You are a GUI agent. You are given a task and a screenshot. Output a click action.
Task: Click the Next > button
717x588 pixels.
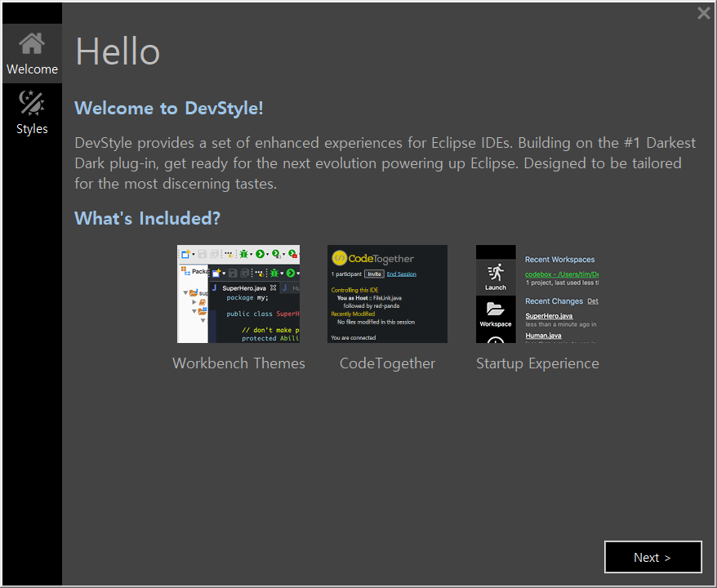(x=652, y=557)
